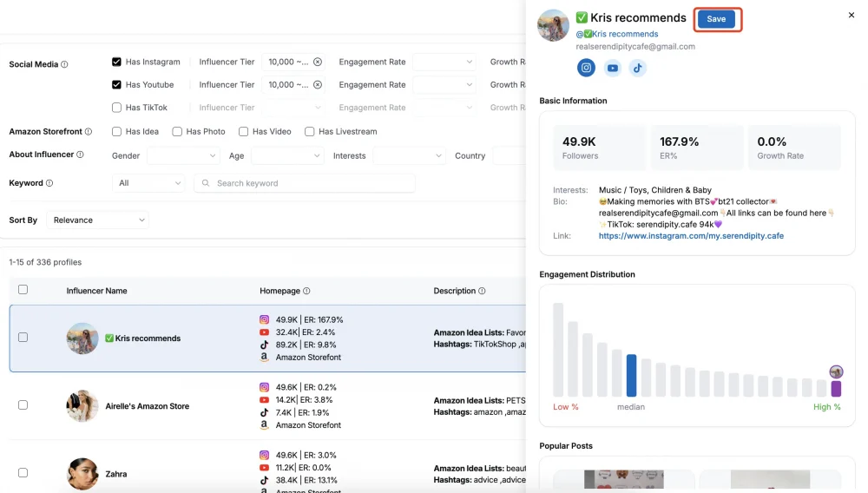Viewport: 868px width, 493px height.
Task: Save the Kris recommends profile
Action: pyautogui.click(x=716, y=19)
